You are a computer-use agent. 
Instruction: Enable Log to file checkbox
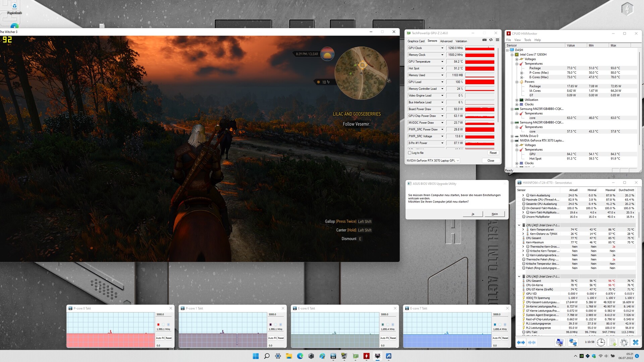[410, 153]
